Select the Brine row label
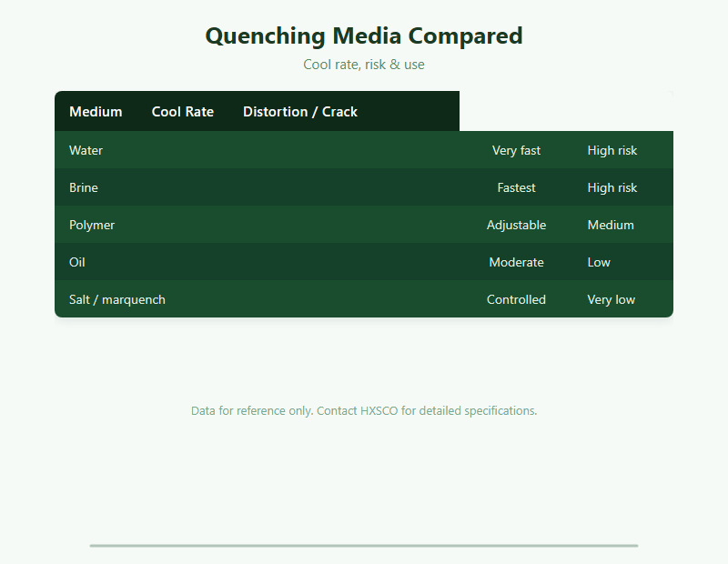Image resolution: width=728 pixels, height=564 pixels. point(84,187)
